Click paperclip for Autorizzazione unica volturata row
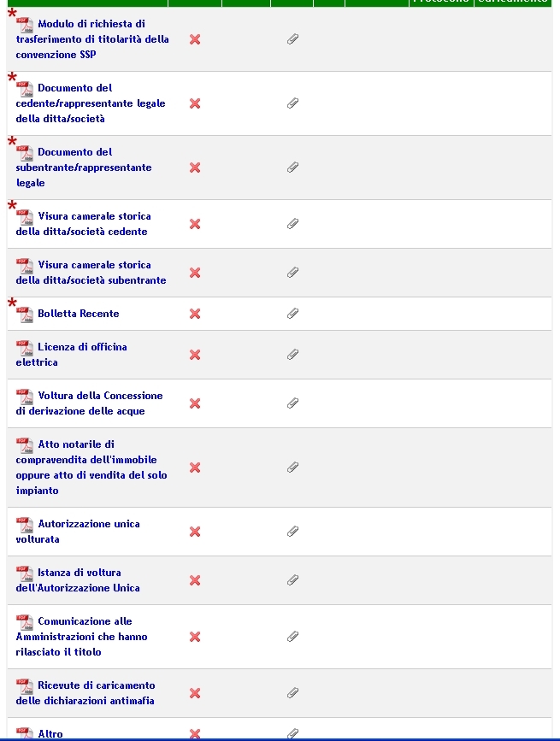The width and height of the screenshot is (560, 741). click(x=292, y=532)
